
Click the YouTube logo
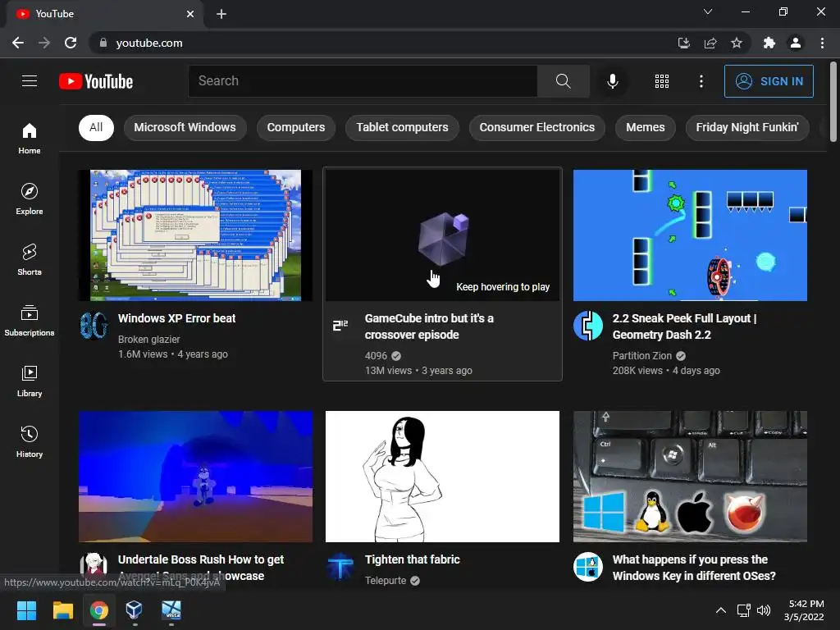pyautogui.click(x=96, y=81)
